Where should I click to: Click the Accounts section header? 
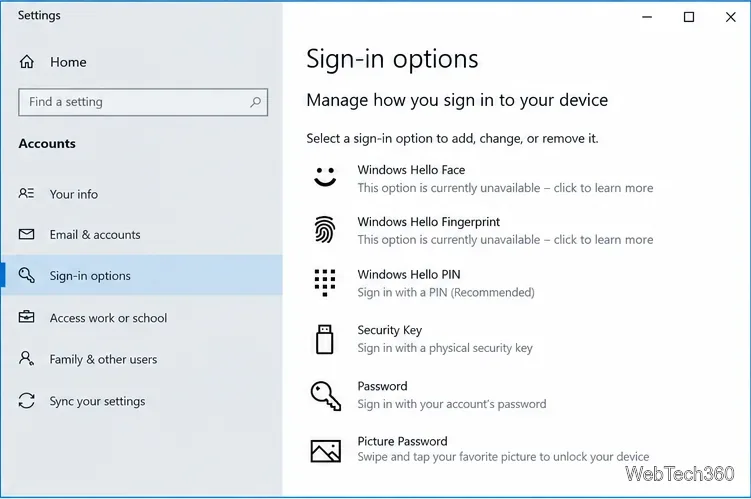coord(47,144)
